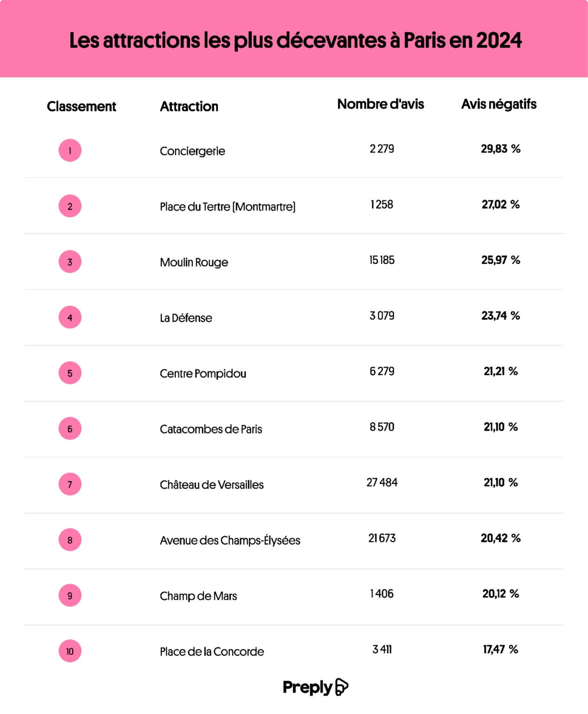
Task: Click the Conciergerie attraction name
Action: click(192, 151)
